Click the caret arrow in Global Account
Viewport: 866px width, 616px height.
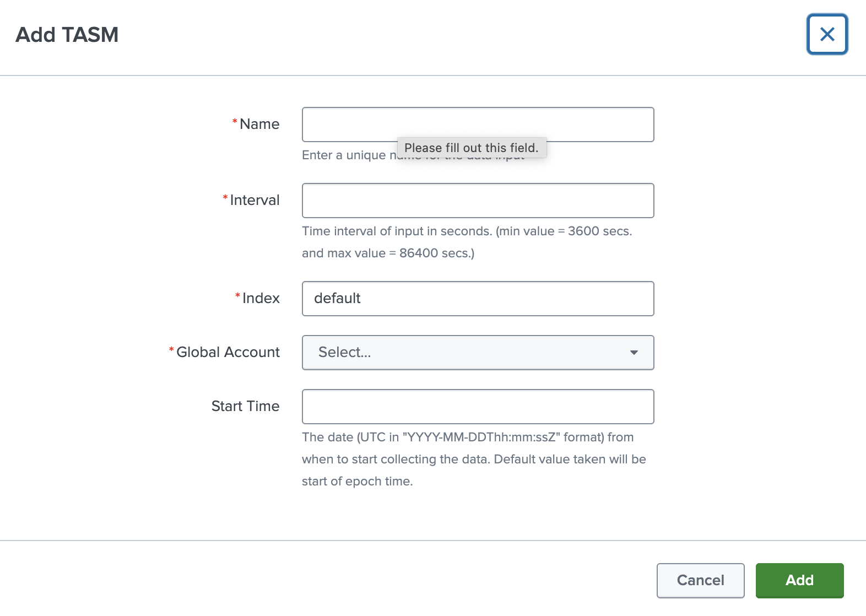634,353
